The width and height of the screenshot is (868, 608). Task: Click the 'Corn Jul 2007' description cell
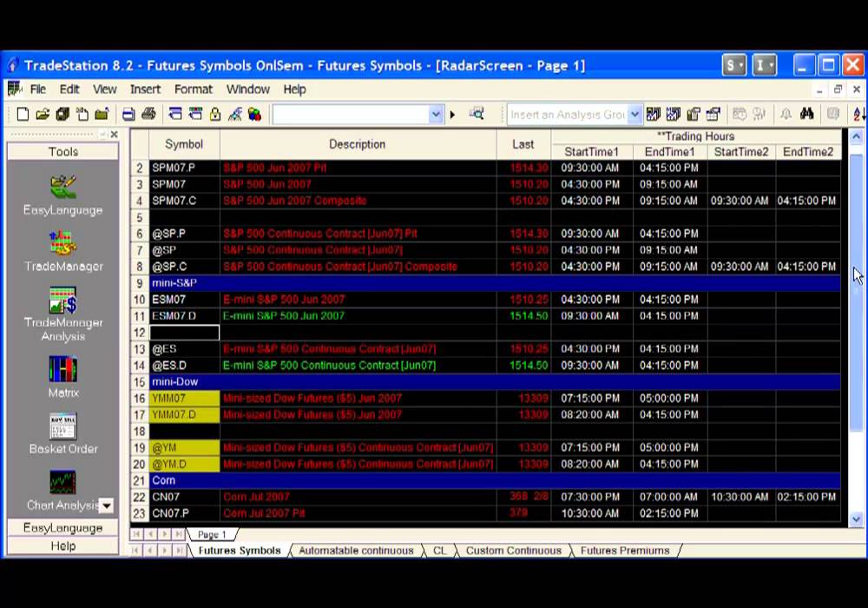point(358,497)
